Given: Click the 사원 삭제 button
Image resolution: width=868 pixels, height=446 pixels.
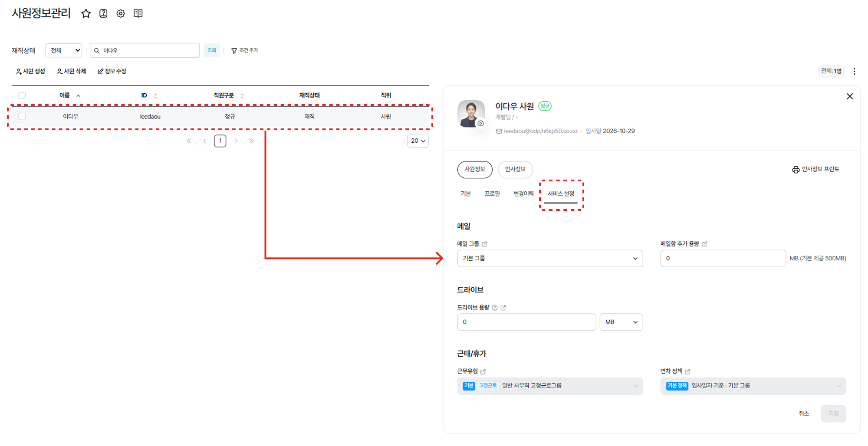Looking at the screenshot, I should click(72, 71).
